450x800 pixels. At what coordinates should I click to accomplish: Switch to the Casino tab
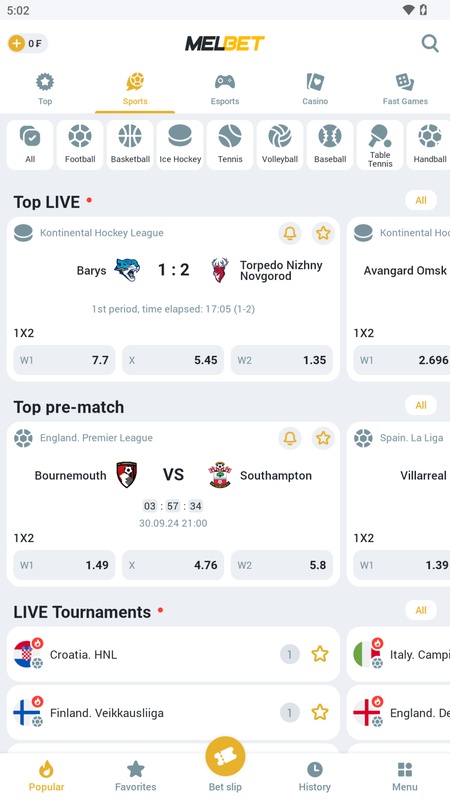(315, 89)
